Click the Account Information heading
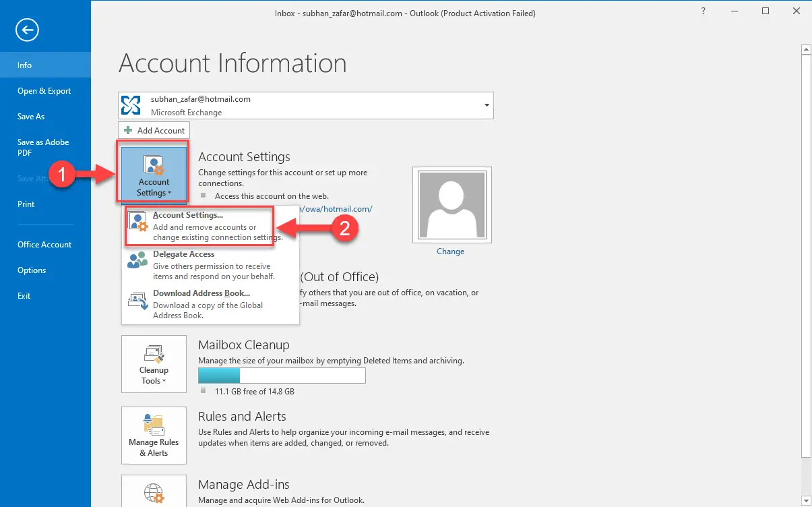Viewport: 812px width, 507px height. point(232,63)
